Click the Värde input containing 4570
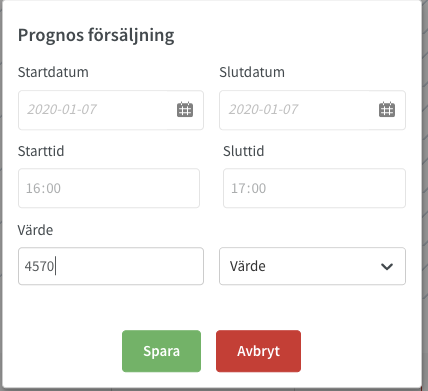This screenshot has width=428, height=391. pyautogui.click(x=111, y=266)
